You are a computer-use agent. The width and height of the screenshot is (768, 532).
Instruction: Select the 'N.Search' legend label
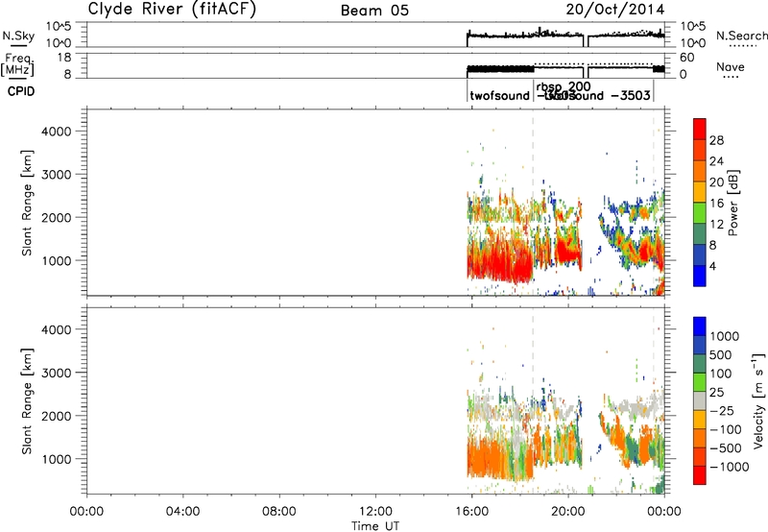coord(741,36)
